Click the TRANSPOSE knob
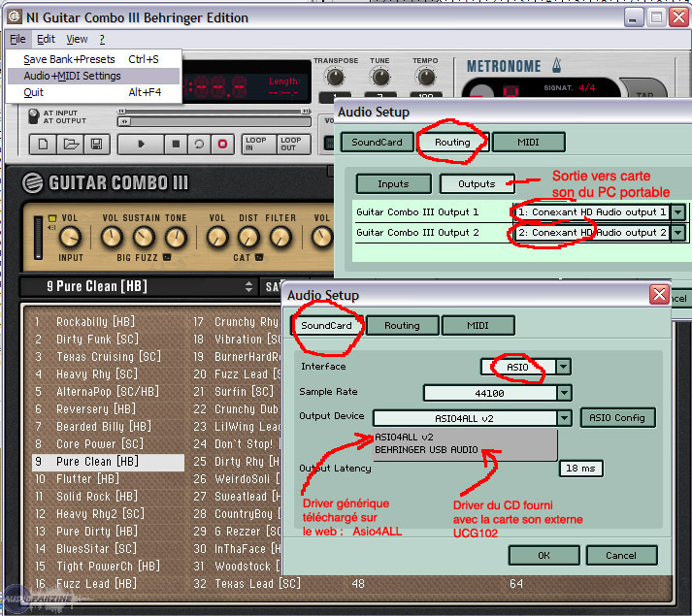This screenshot has width=692, height=616. [336, 77]
